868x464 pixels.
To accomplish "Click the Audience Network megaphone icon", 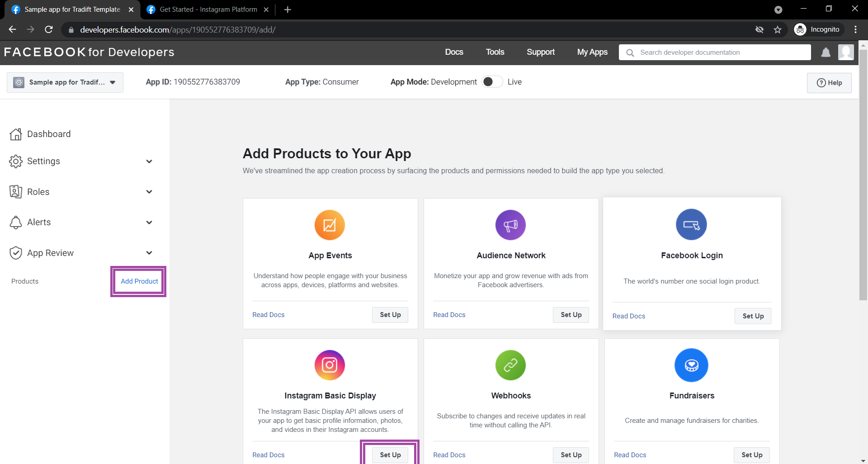I will (510, 225).
